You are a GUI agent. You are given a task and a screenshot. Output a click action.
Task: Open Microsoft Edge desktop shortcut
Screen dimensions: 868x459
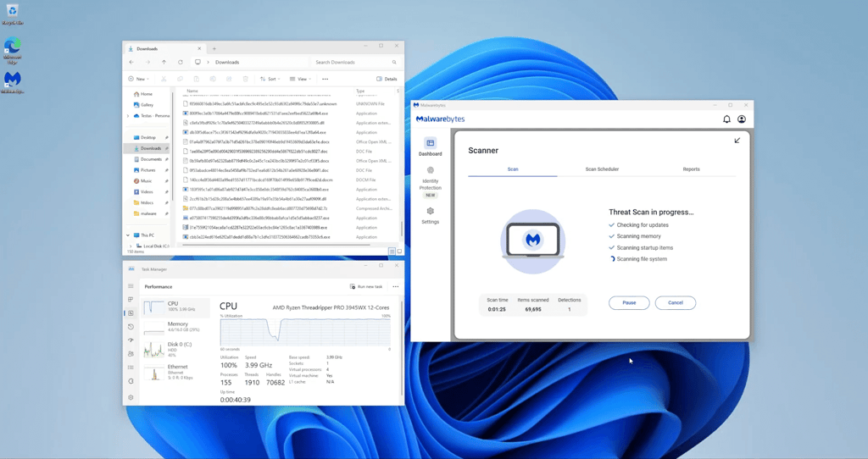tap(12, 51)
